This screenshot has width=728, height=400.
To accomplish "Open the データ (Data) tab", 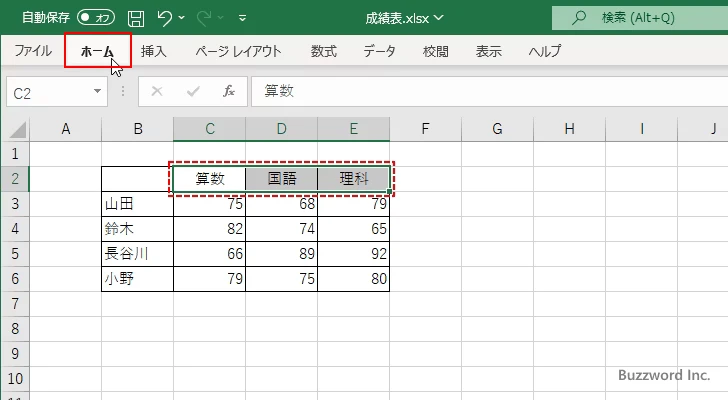I will [379, 51].
